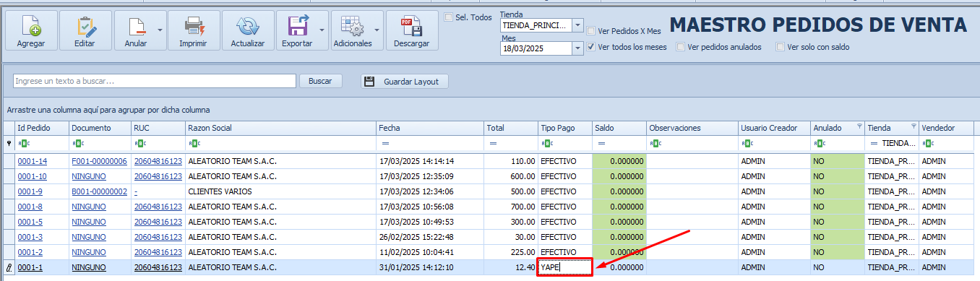Open order link 0001-9
980x281 pixels.
pyautogui.click(x=30, y=191)
